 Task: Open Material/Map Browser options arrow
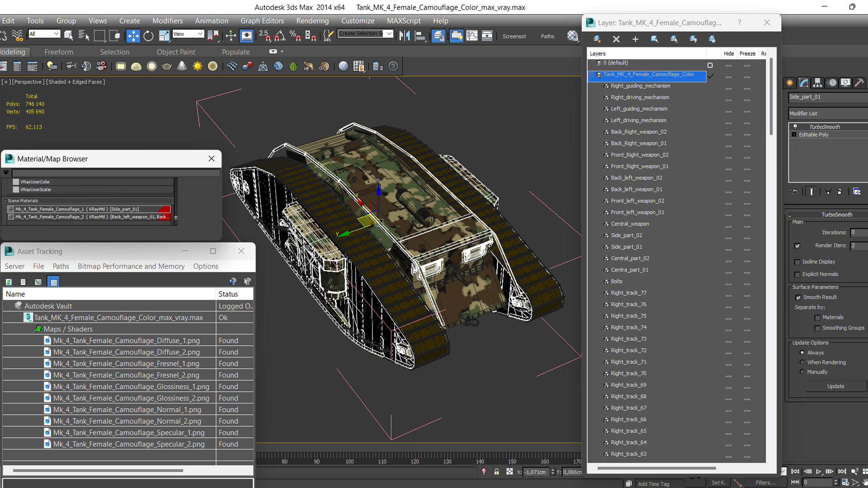[x=6, y=173]
